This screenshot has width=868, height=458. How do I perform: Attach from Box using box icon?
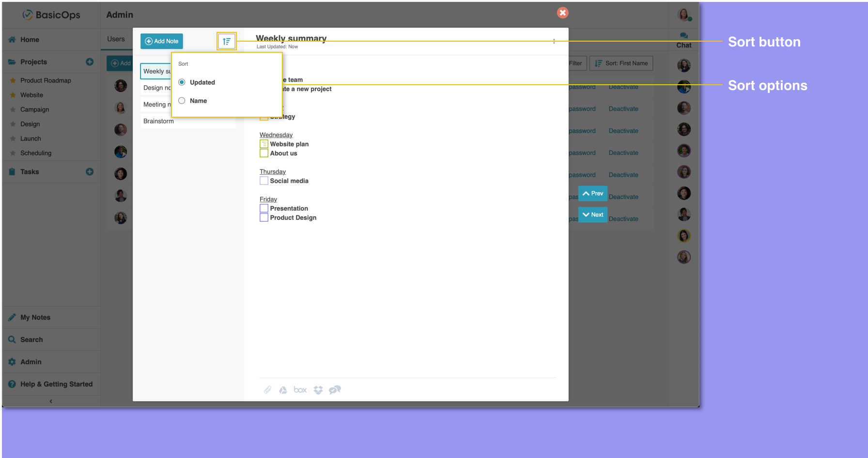click(x=300, y=390)
